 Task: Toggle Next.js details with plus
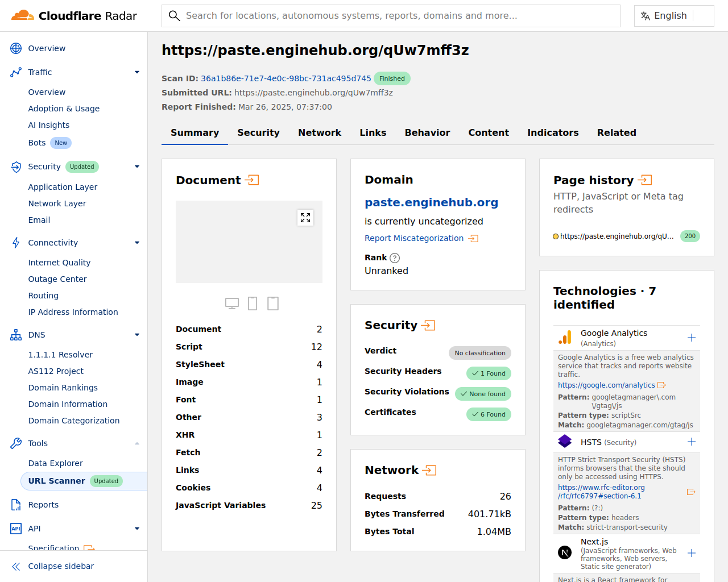coord(692,553)
